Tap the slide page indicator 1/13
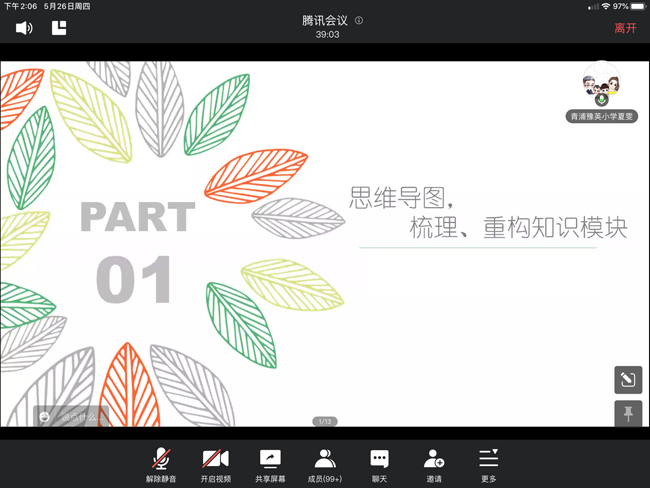650x488 pixels. (324, 421)
